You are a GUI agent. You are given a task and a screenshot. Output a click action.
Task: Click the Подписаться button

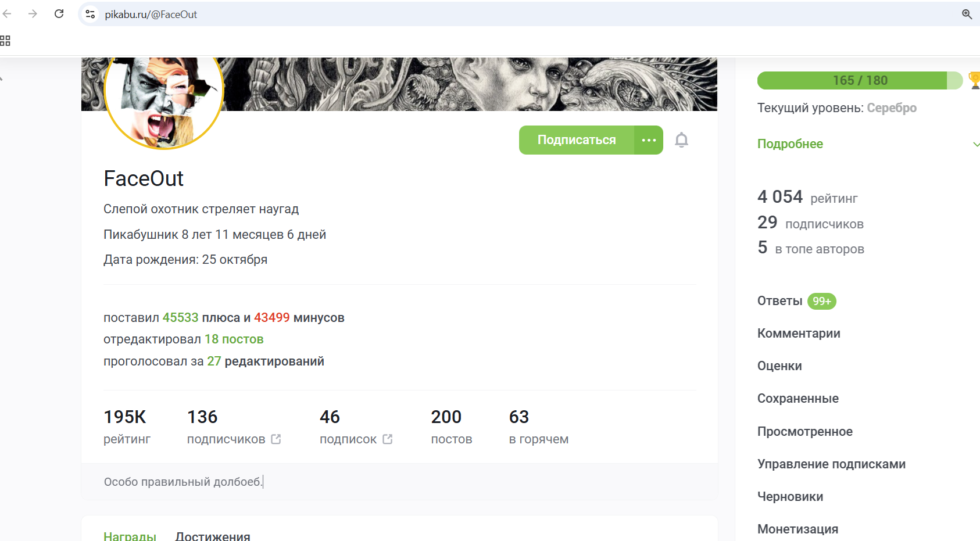[x=577, y=140]
